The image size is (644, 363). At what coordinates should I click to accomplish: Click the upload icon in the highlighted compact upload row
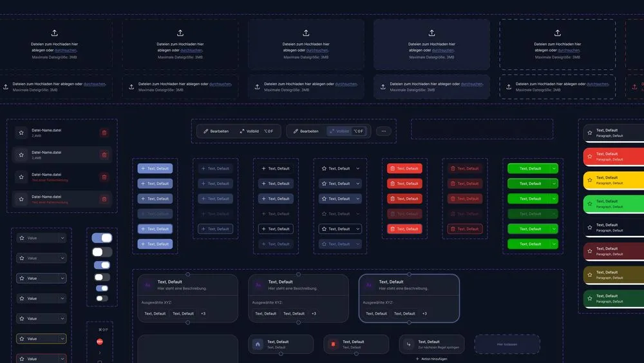point(383,87)
